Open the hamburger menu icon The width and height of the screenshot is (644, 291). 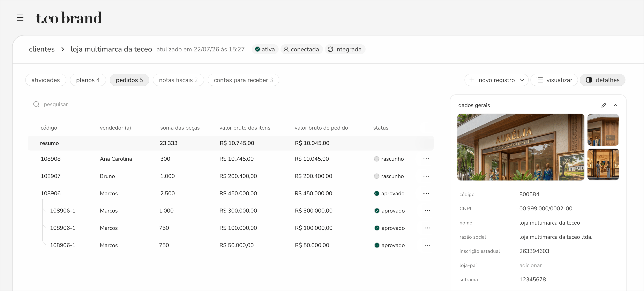click(20, 18)
